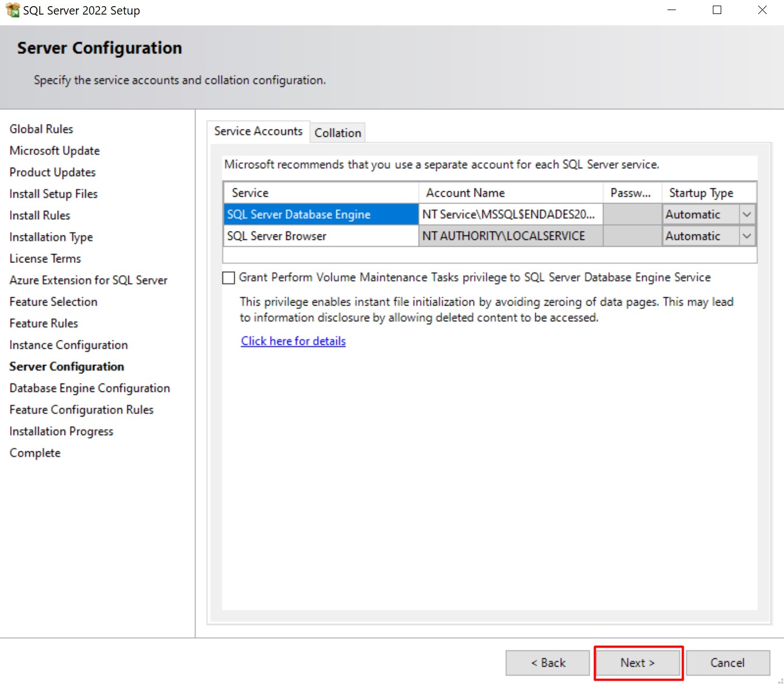Screen dimensions: 784x684
Task: Click the NT Service\MSSQL$ENDADES20 account name cell
Action: pyautogui.click(x=511, y=214)
